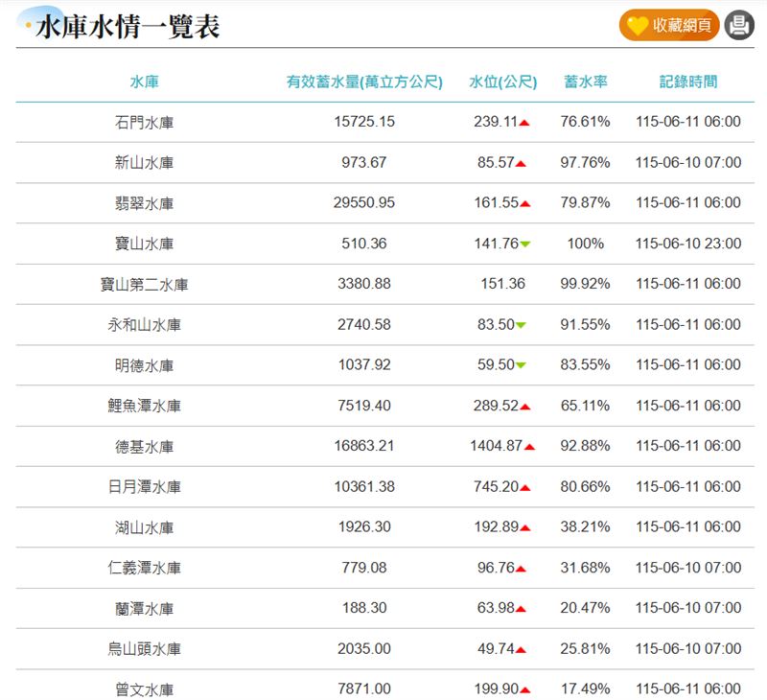This screenshot has height=700, width=767.
Task: Click the print page icon
Action: coord(738,25)
